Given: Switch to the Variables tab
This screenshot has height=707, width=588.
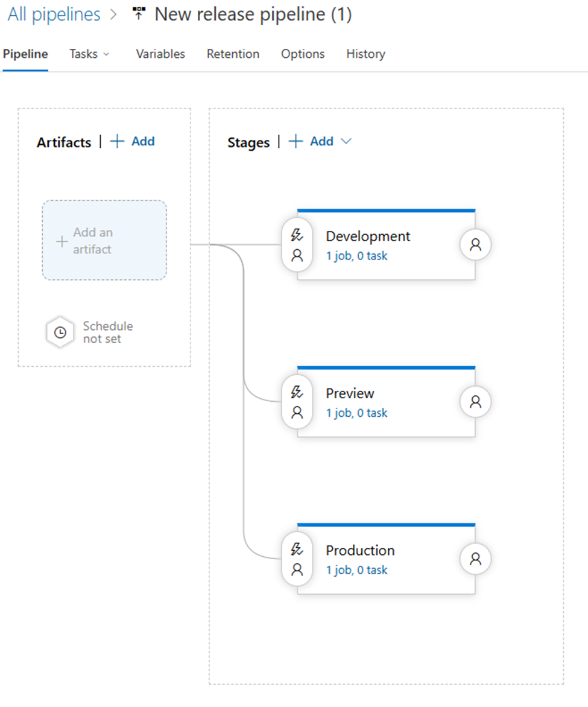Looking at the screenshot, I should click(160, 54).
